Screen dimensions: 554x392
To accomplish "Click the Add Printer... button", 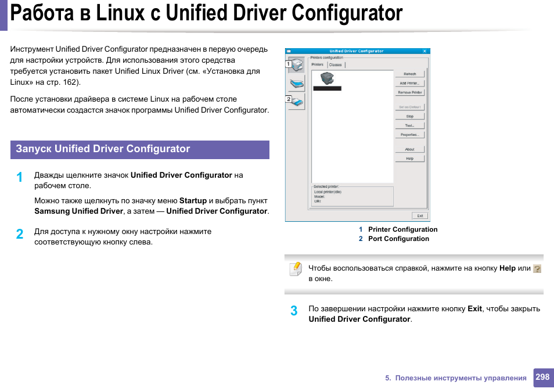I will (x=410, y=83).
